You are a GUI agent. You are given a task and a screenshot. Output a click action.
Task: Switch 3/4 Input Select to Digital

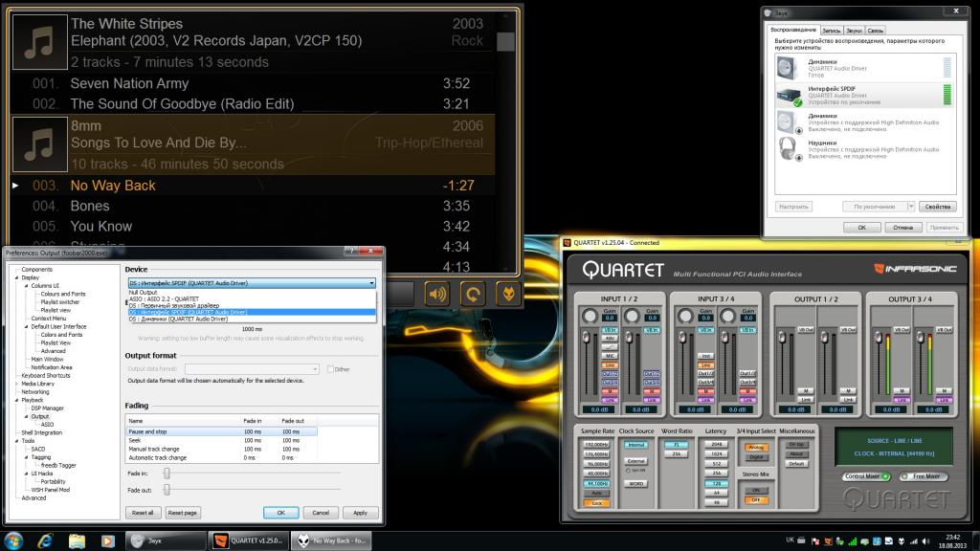[x=756, y=456]
